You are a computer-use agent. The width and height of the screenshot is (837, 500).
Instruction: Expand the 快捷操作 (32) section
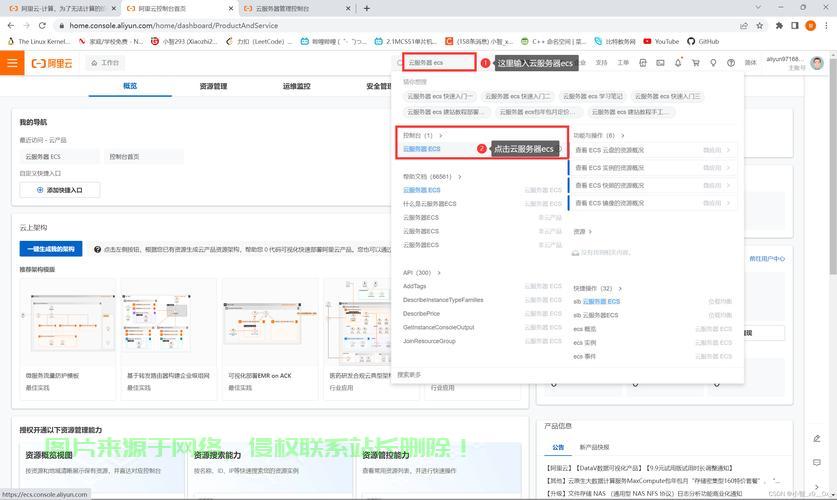[597, 288]
